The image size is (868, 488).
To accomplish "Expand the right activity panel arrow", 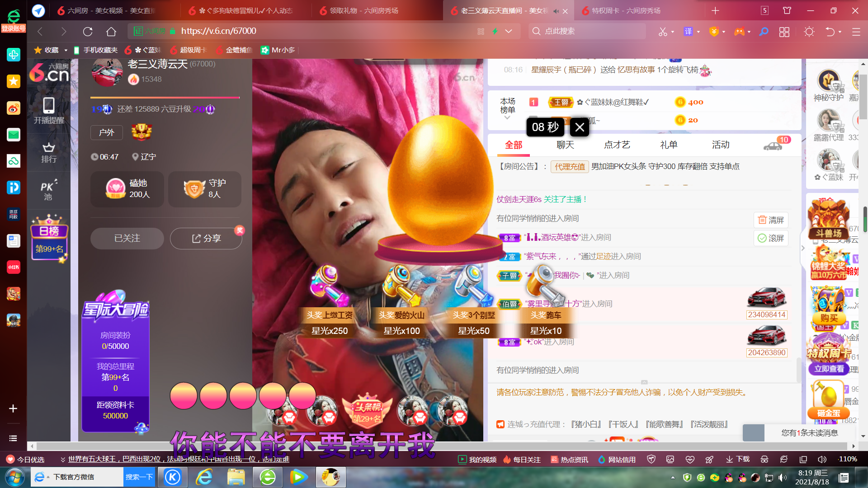I will 803,248.
